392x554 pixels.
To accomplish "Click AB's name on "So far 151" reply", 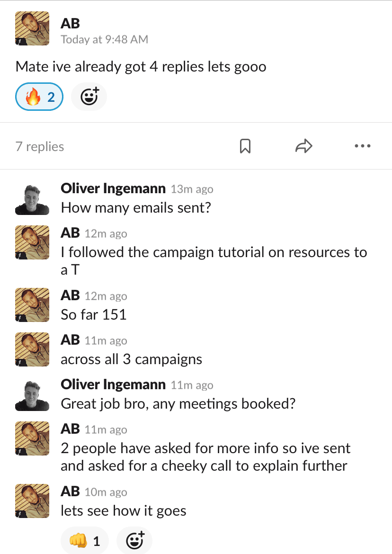I will coord(70,295).
